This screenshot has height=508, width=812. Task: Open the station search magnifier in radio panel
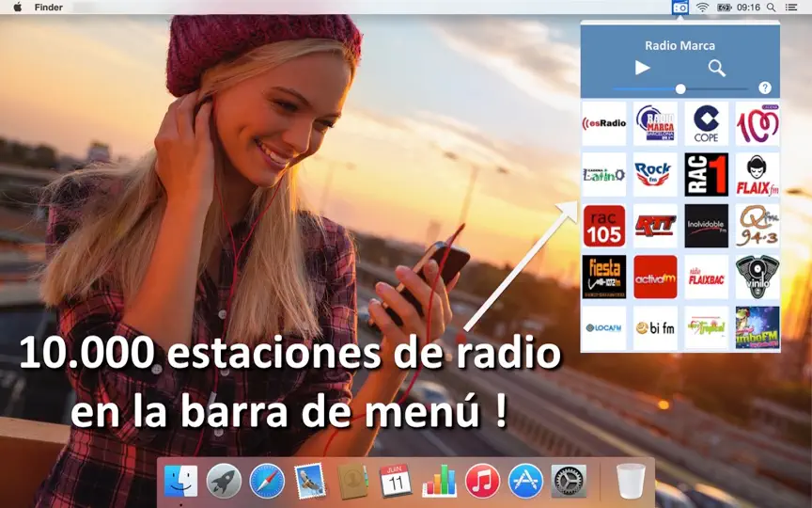[717, 68]
